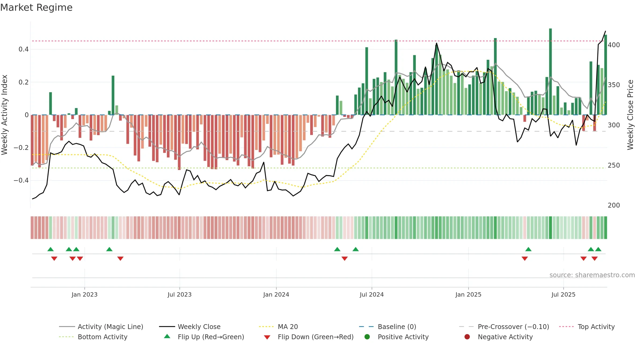Select the first green flip-up marker in late 2022
The width and height of the screenshot is (644, 362).
50,249
